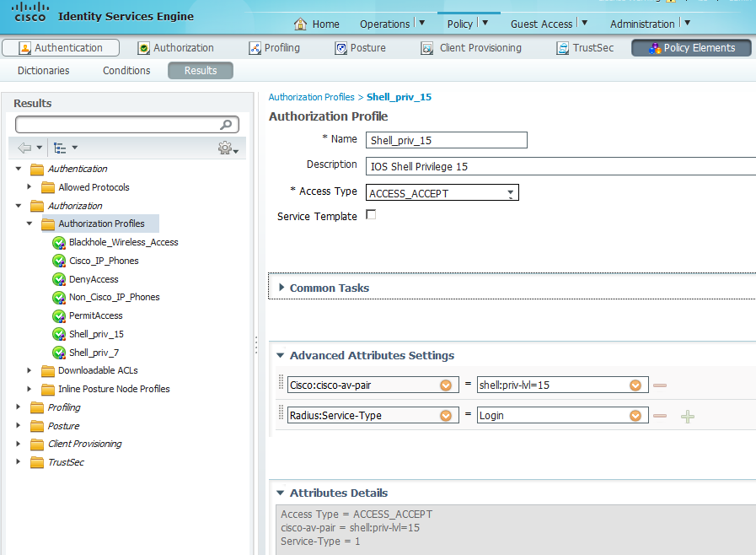
Task: Select the Results tab
Action: [201, 71]
